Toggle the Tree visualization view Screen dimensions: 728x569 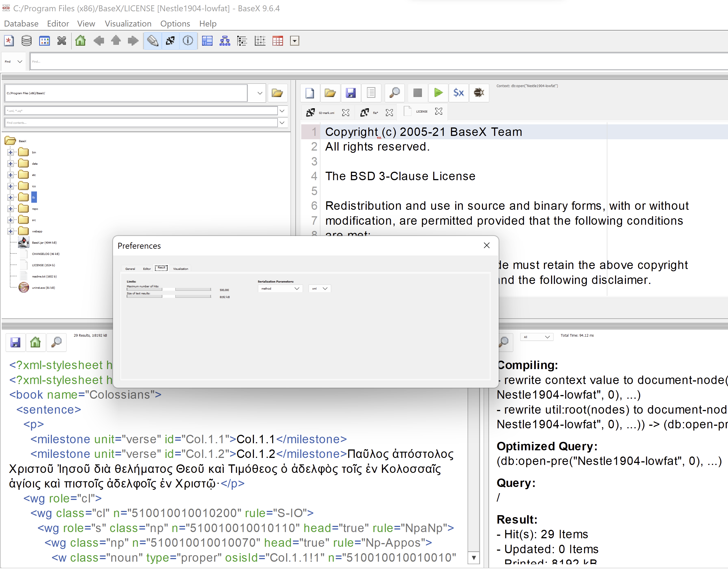click(x=225, y=41)
